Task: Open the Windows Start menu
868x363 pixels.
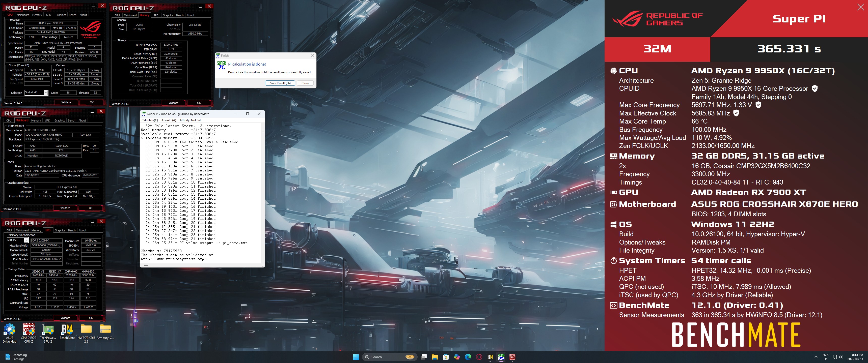Action: click(356, 357)
